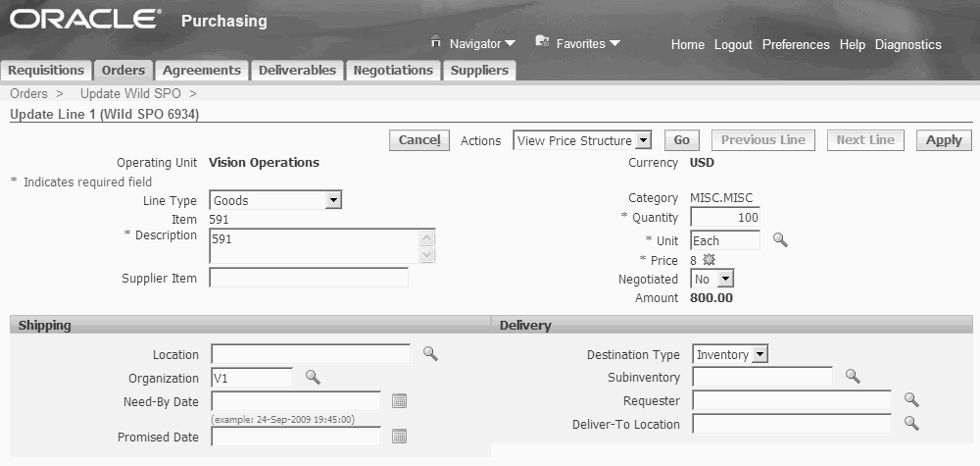
Task: Open the Unit search magnifier icon
Action: (780, 239)
